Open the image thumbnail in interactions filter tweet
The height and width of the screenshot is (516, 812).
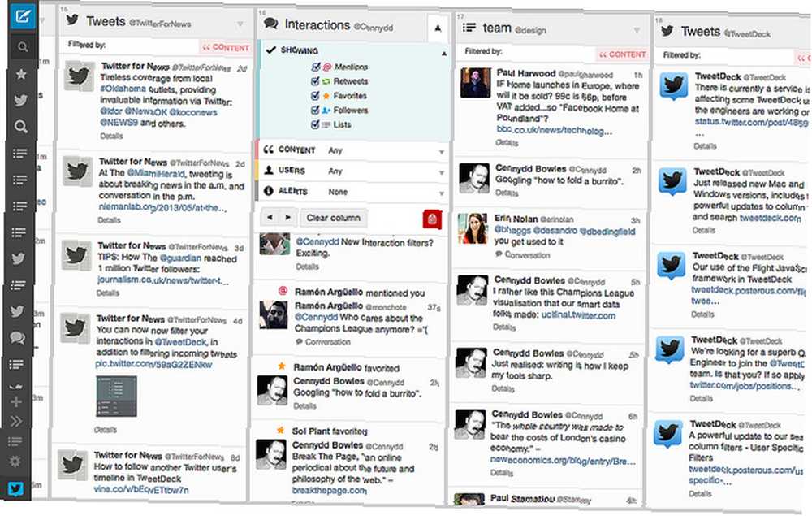[116, 396]
